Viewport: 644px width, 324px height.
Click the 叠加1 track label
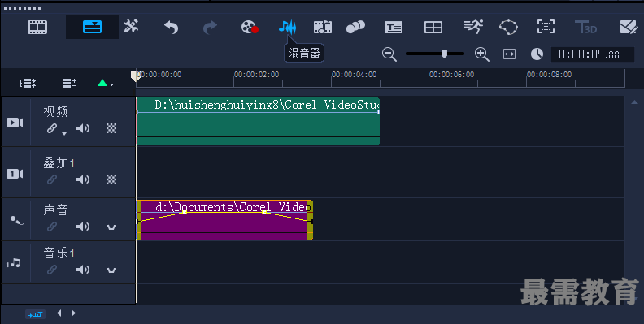click(59, 163)
